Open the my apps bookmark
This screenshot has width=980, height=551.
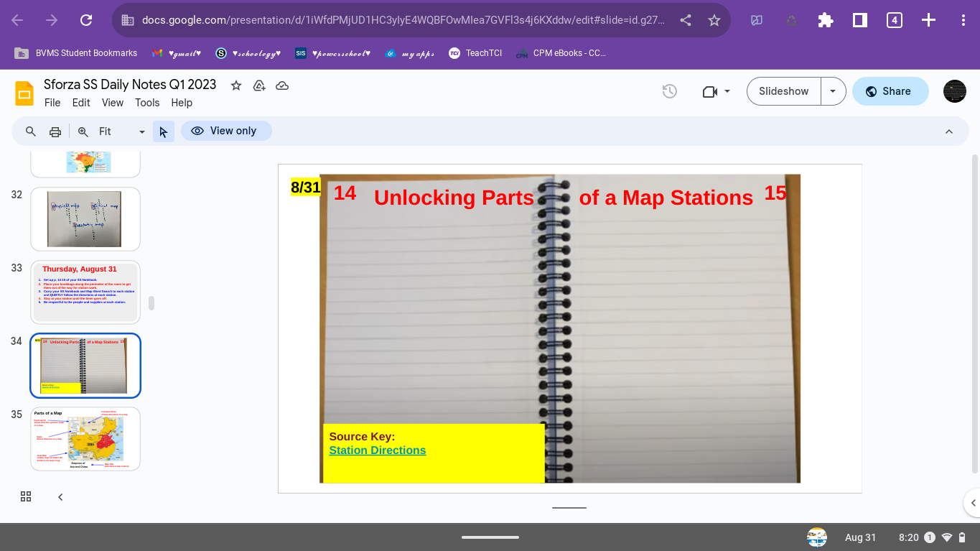coord(409,53)
